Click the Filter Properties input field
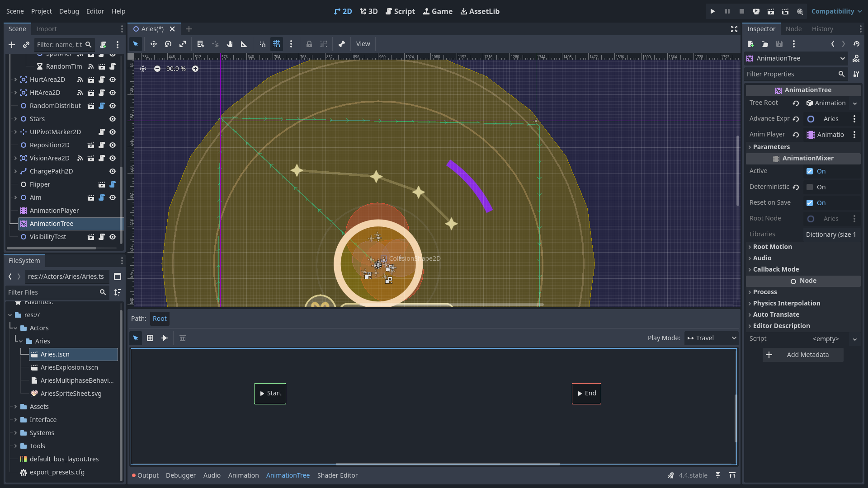The height and width of the screenshot is (488, 868). (x=790, y=74)
